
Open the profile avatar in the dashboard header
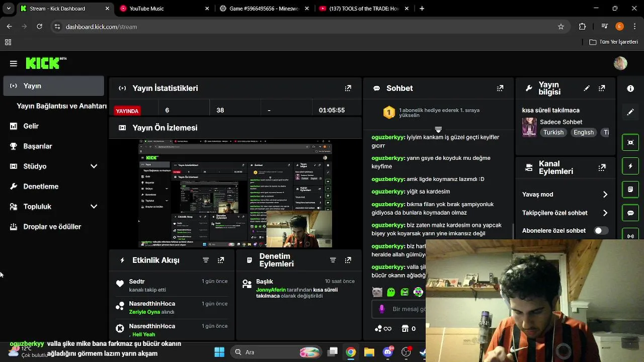pos(620,63)
